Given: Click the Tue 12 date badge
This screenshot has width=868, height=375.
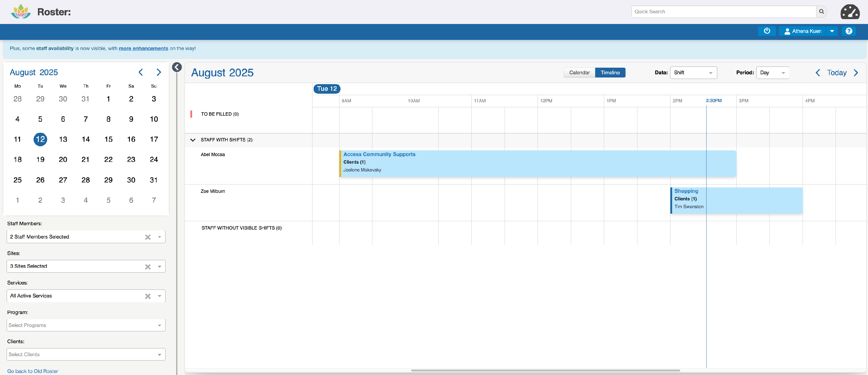Looking at the screenshot, I should [326, 89].
